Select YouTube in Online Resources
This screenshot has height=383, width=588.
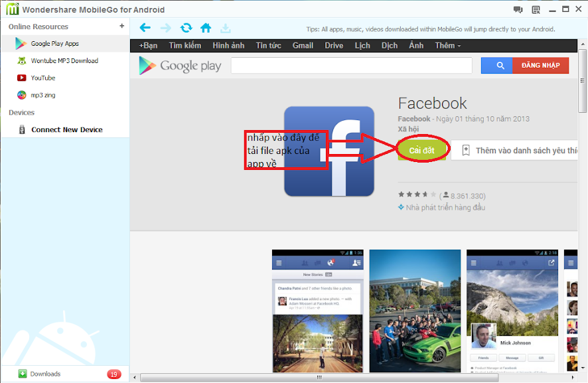[65, 78]
